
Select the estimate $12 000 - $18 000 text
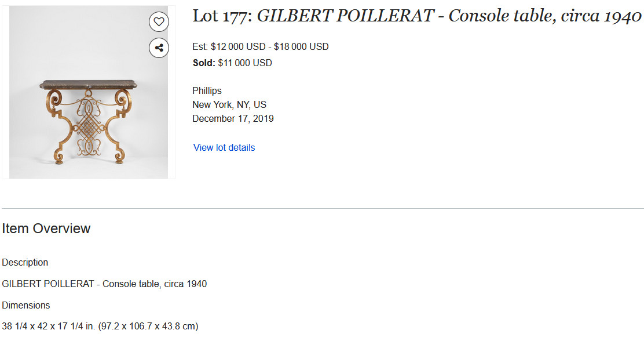(x=270, y=47)
